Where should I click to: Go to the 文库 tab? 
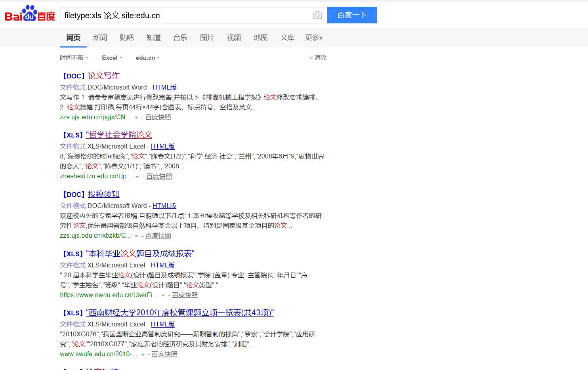(287, 38)
